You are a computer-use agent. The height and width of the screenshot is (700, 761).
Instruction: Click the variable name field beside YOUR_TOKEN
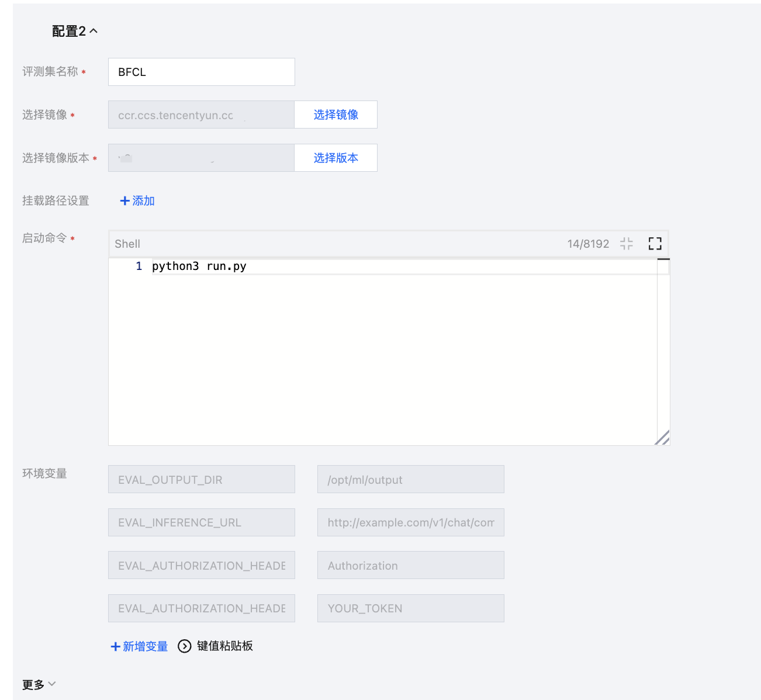coord(202,608)
